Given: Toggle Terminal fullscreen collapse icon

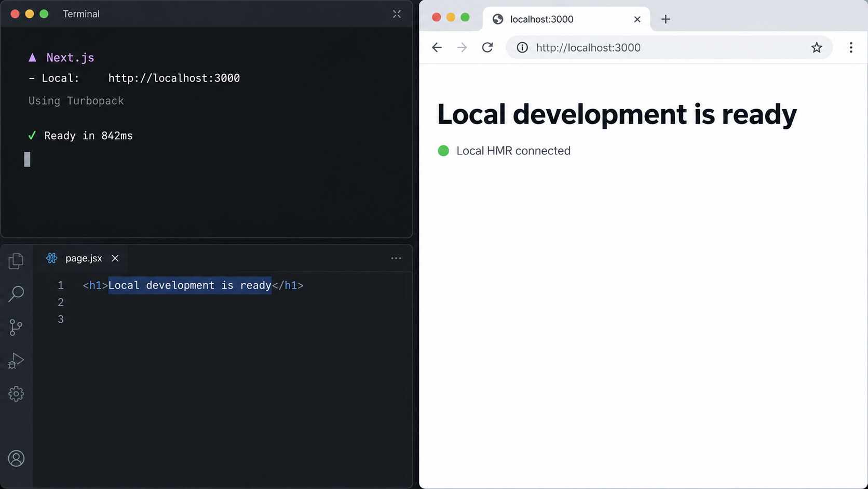Looking at the screenshot, I should (x=397, y=14).
